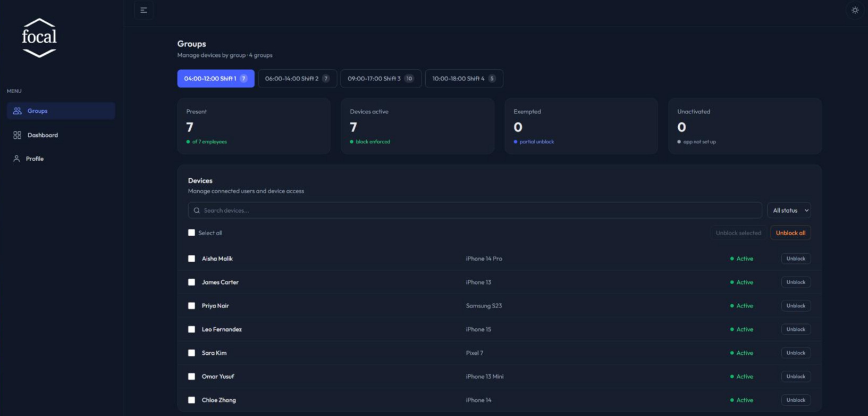Check the Select all checkbox
Image resolution: width=868 pixels, height=416 pixels.
click(x=191, y=232)
